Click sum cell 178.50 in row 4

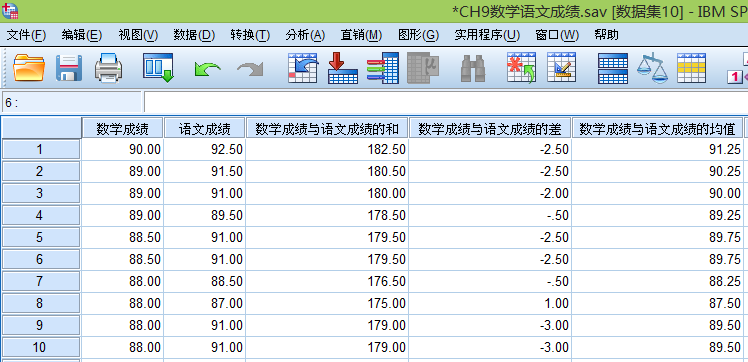(327, 216)
